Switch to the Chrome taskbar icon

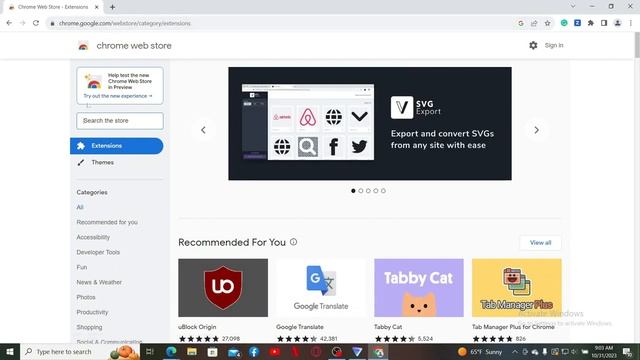click(x=378, y=351)
